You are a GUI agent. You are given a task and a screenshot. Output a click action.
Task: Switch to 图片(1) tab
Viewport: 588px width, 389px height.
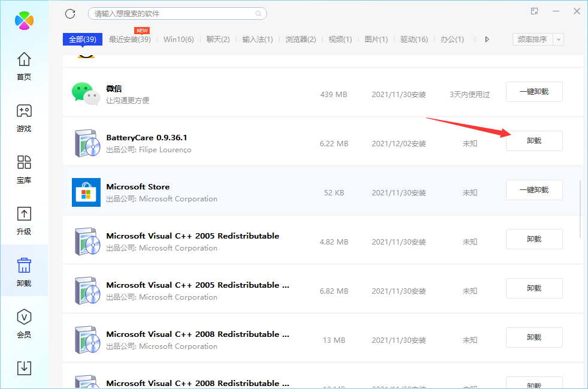(x=376, y=40)
